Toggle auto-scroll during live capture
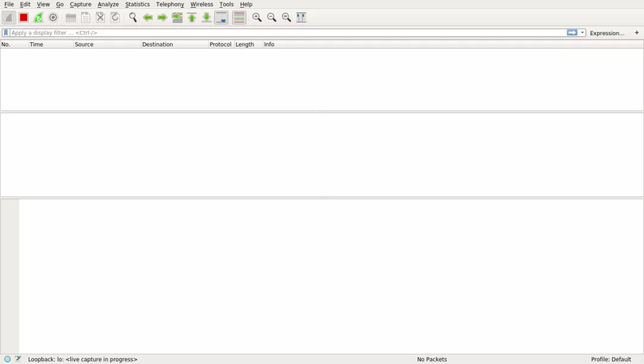Image resolution: width=644 pixels, height=364 pixels. pyautogui.click(x=221, y=18)
